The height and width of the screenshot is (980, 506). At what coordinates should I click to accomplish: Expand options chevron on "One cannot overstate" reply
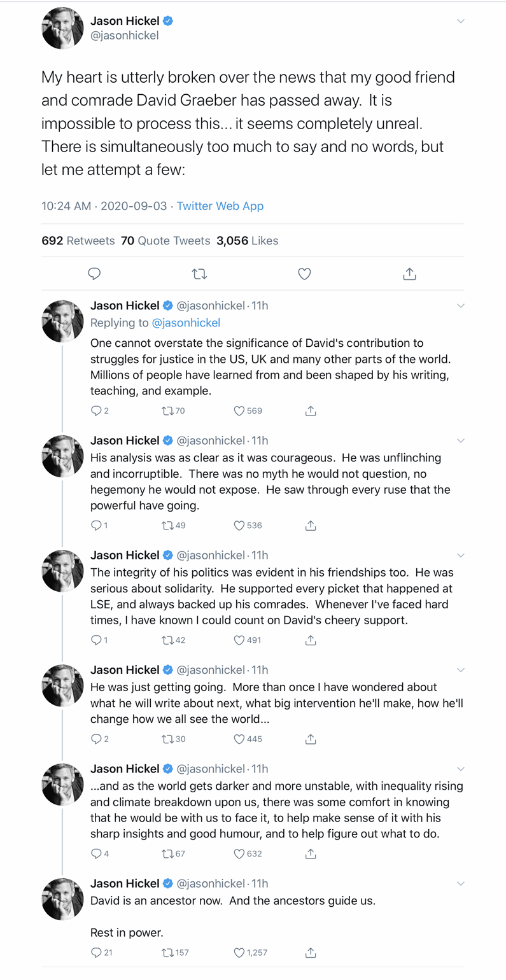click(x=461, y=306)
